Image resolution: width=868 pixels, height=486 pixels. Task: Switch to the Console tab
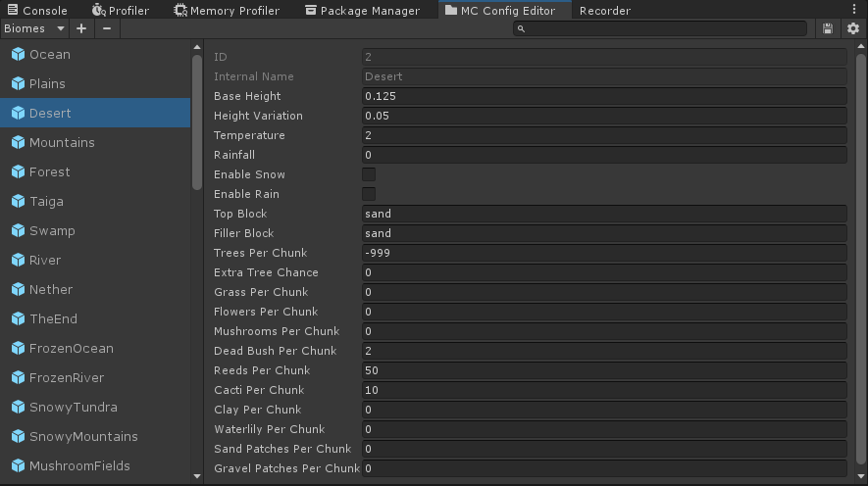click(37, 10)
